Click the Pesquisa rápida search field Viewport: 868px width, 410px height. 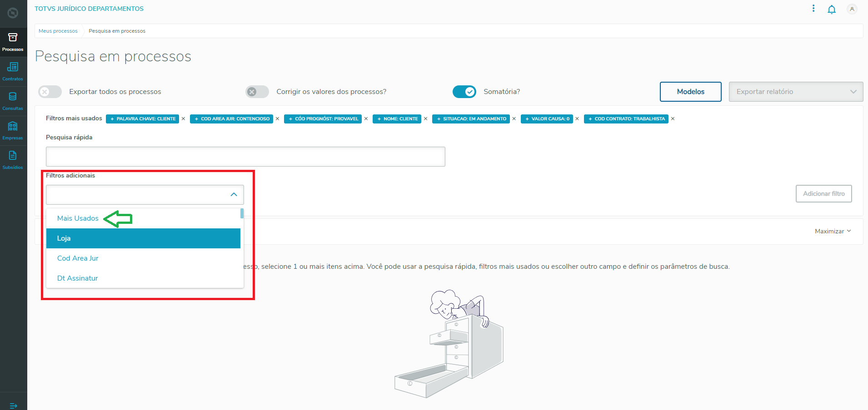245,157
